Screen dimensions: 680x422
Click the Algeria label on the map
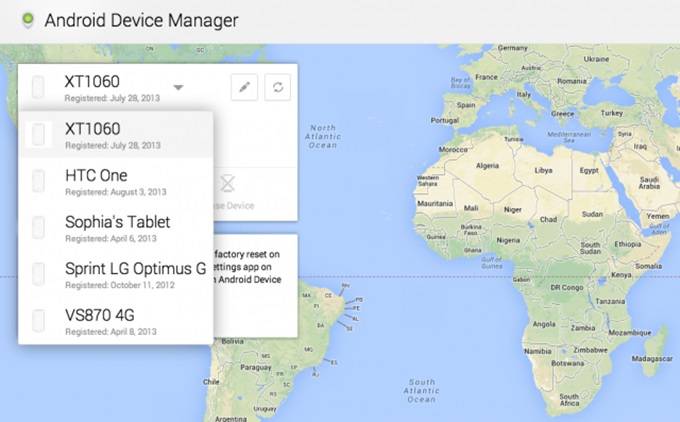pyautogui.click(x=487, y=166)
